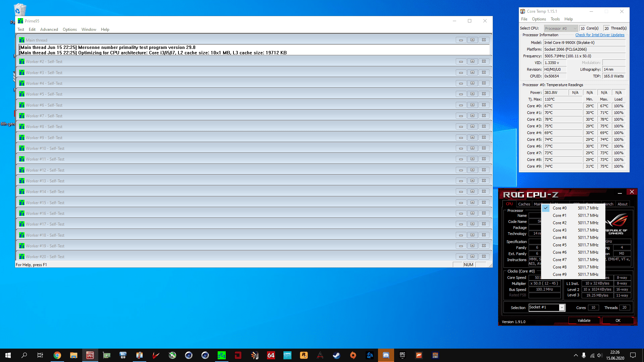
Task: Click Prime95 taskbar icon
Action: (222, 355)
